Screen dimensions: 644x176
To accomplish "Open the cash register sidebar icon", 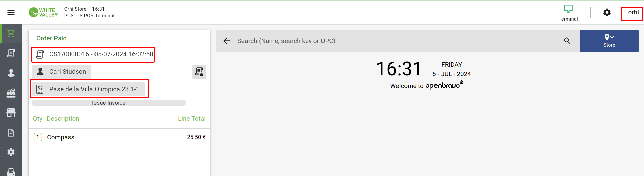I will (11, 93).
